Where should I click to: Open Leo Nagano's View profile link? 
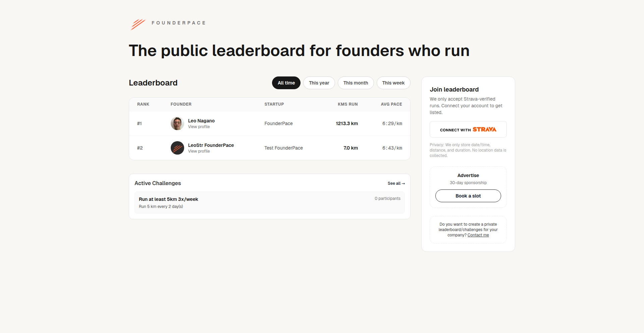click(199, 127)
